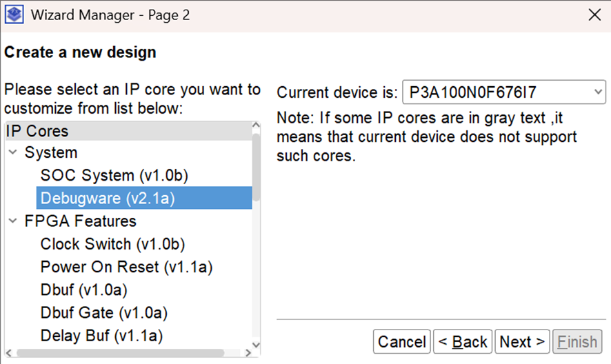This screenshot has width=611, height=364.
Task: Pick Dbuf (v1.0a) from list
Action: tap(83, 290)
